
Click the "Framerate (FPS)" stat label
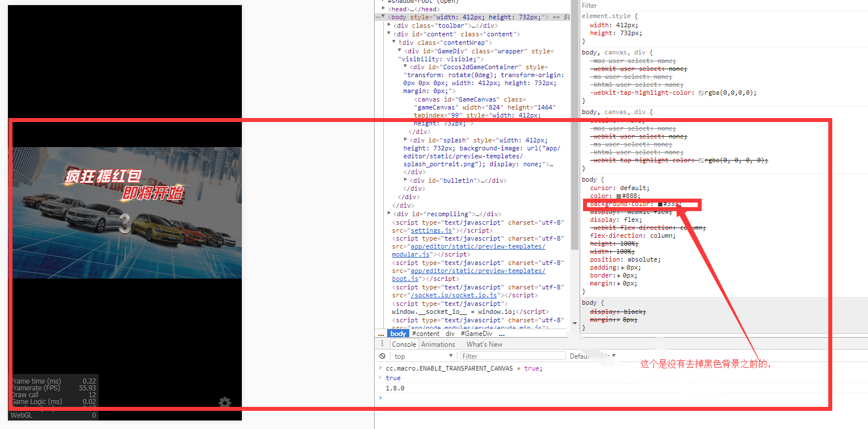[36, 388]
